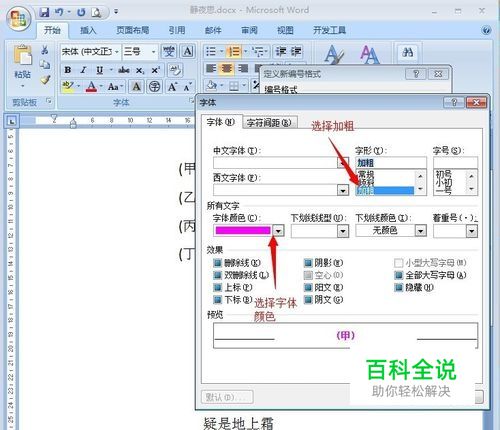Switch to the Page Layout (页面布局) tab
Viewport: 500px width, 430px height.
pos(132,31)
